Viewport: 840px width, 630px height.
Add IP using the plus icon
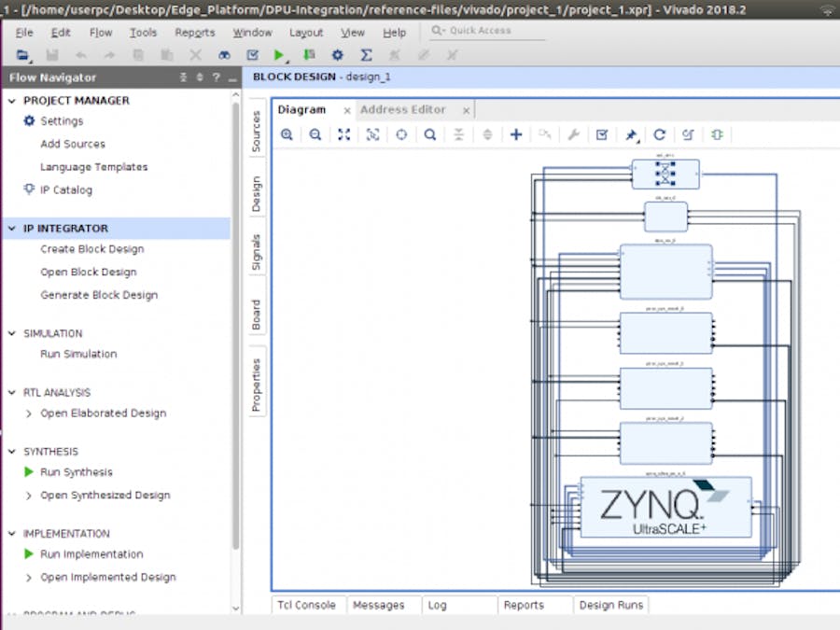point(516,134)
